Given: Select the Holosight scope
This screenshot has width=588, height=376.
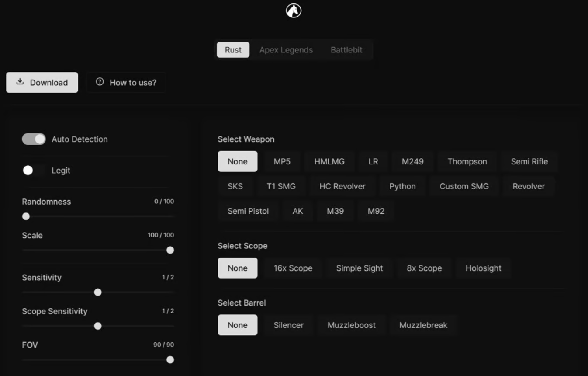Looking at the screenshot, I should (x=484, y=268).
